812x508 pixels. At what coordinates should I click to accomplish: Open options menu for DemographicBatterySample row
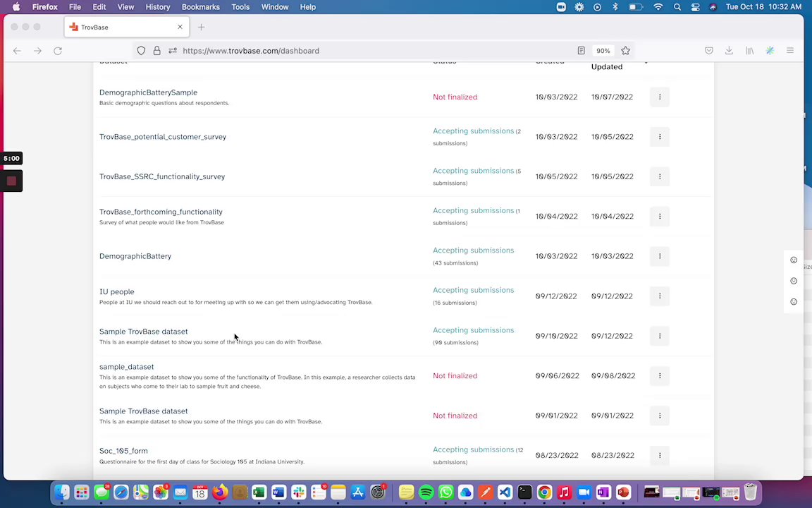click(660, 97)
